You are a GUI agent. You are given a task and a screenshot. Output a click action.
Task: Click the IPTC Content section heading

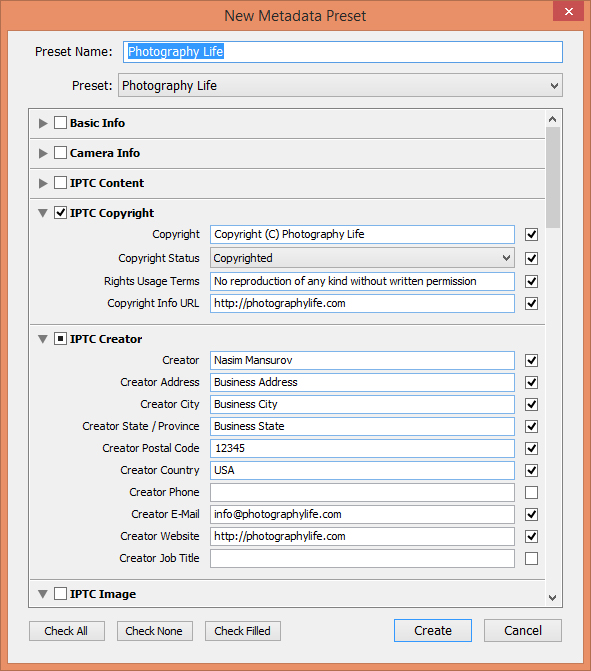click(x=107, y=183)
